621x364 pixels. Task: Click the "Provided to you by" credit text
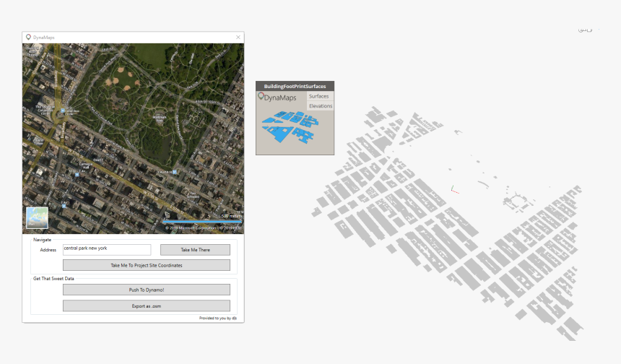point(217,318)
